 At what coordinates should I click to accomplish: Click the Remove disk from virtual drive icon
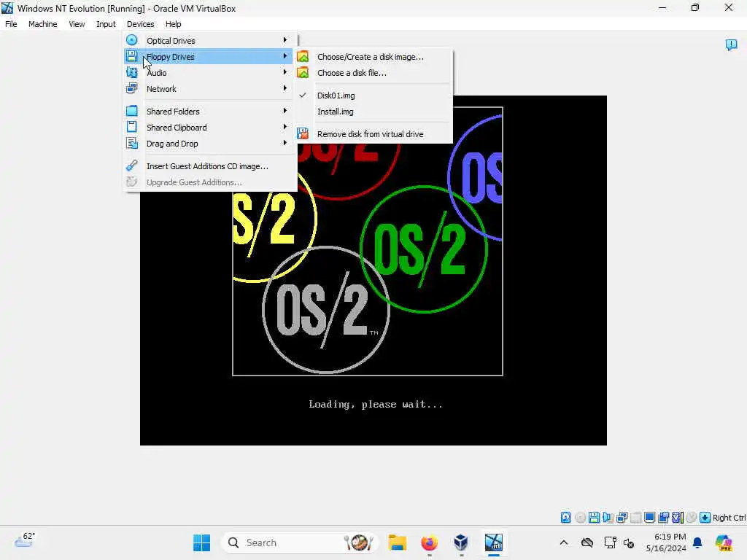[x=303, y=134]
